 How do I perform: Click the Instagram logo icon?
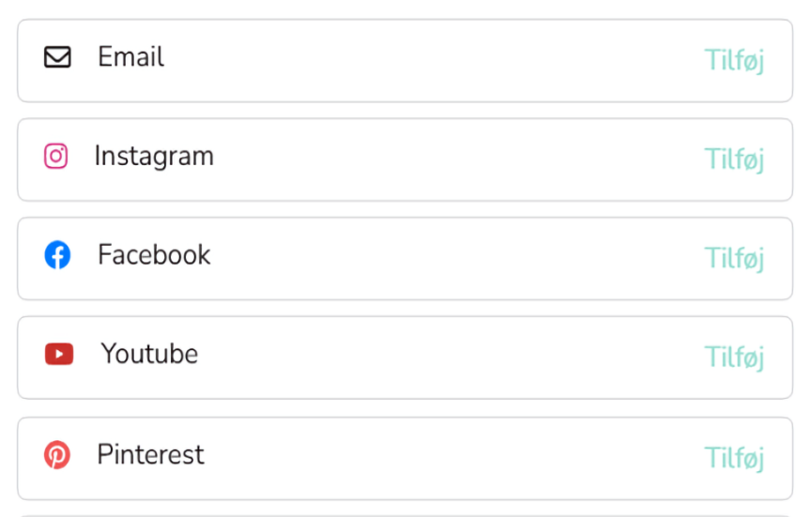[56, 157]
